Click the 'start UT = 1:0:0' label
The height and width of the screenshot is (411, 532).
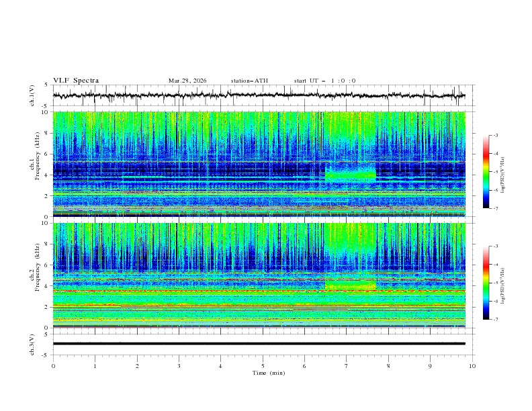324,81
